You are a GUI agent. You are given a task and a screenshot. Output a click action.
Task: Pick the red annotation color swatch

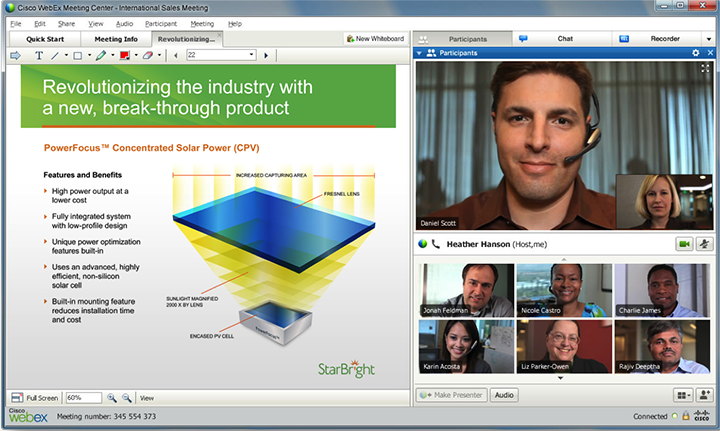pos(124,56)
